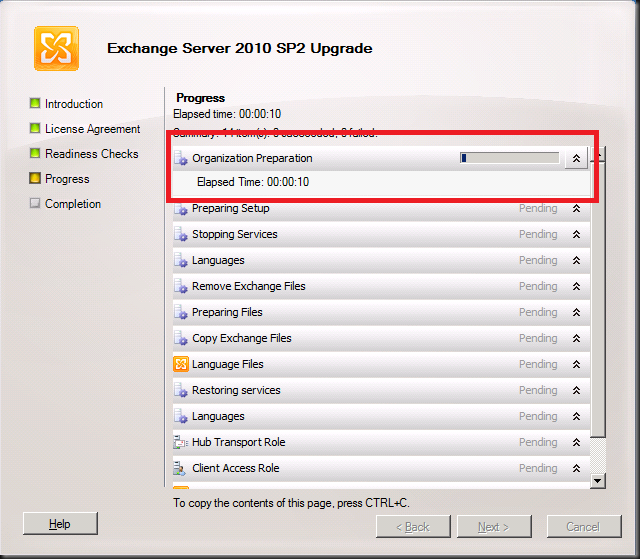The width and height of the screenshot is (640, 559).
Task: Click the Hub Transport Role label
Action: pos(239,442)
